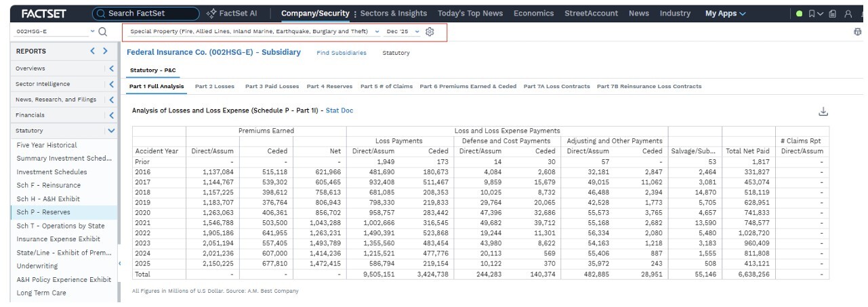
Task: Open the Stat Doc link
Action: click(x=339, y=110)
